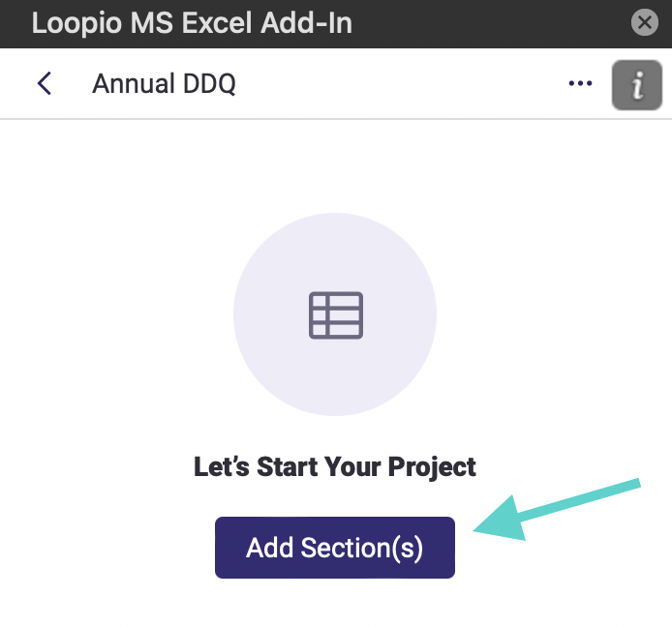This screenshot has width=672, height=627.
Task: Start the project by adding sections
Action: (x=335, y=548)
